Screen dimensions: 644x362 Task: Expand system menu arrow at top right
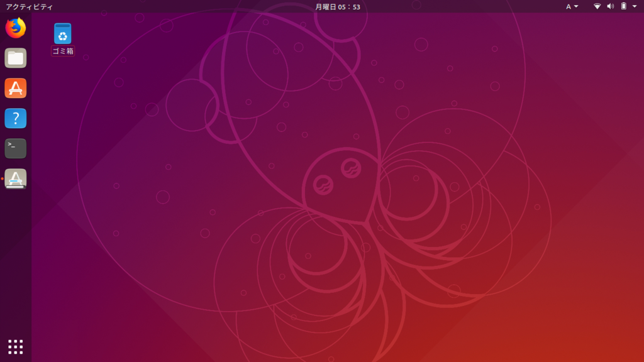[635, 6]
